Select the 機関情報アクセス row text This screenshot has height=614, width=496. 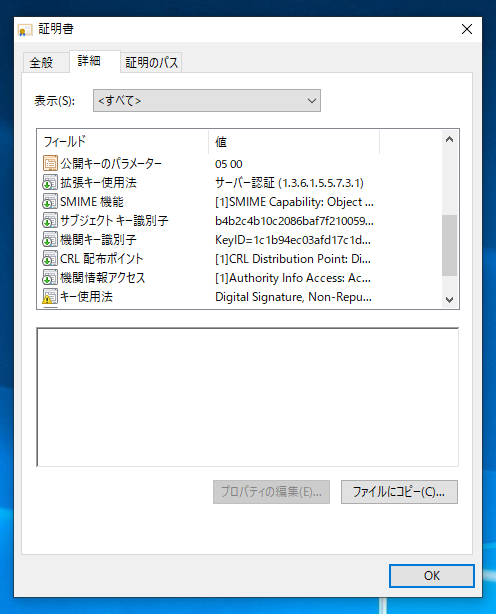pos(103,278)
